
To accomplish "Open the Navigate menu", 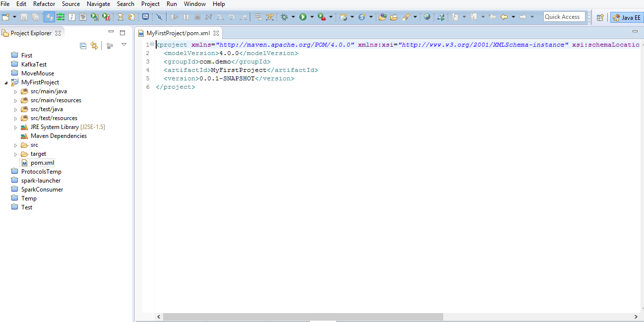I will [98, 4].
